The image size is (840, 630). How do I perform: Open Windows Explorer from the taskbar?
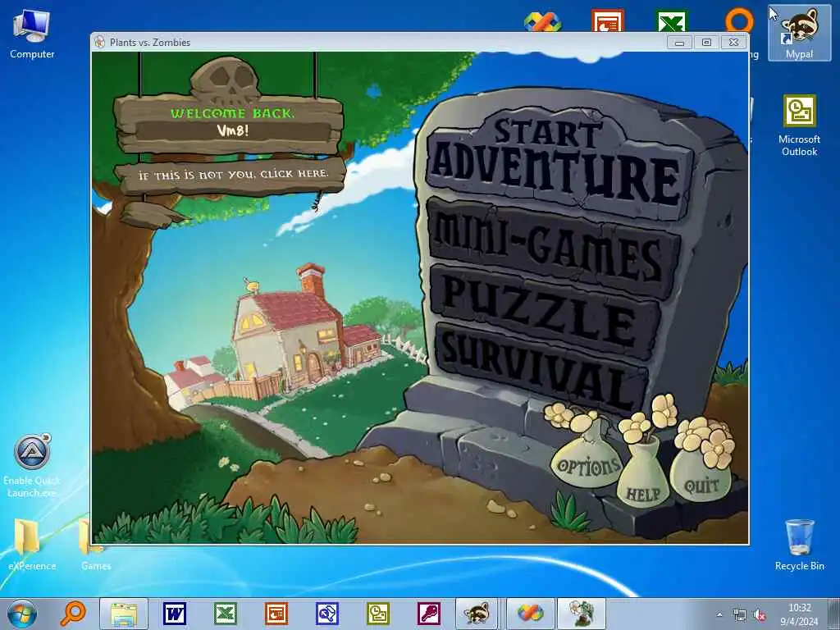tap(124, 614)
